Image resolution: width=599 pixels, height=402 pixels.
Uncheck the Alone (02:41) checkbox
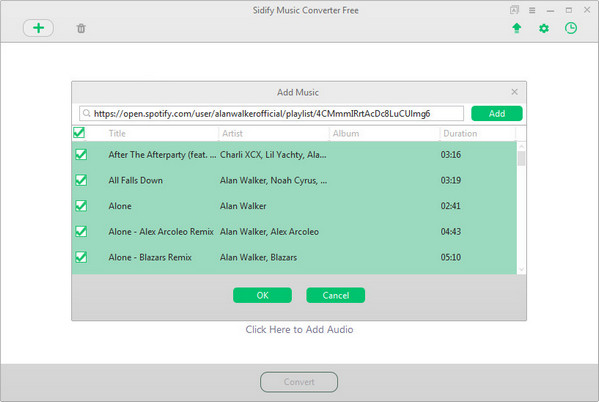(x=81, y=206)
